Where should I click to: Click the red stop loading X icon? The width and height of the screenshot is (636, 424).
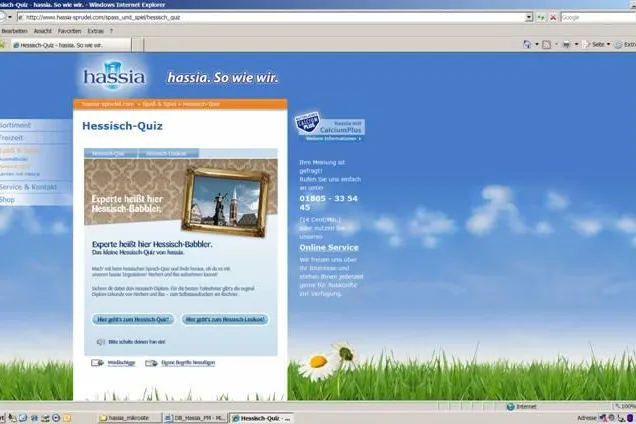pyautogui.click(x=552, y=17)
